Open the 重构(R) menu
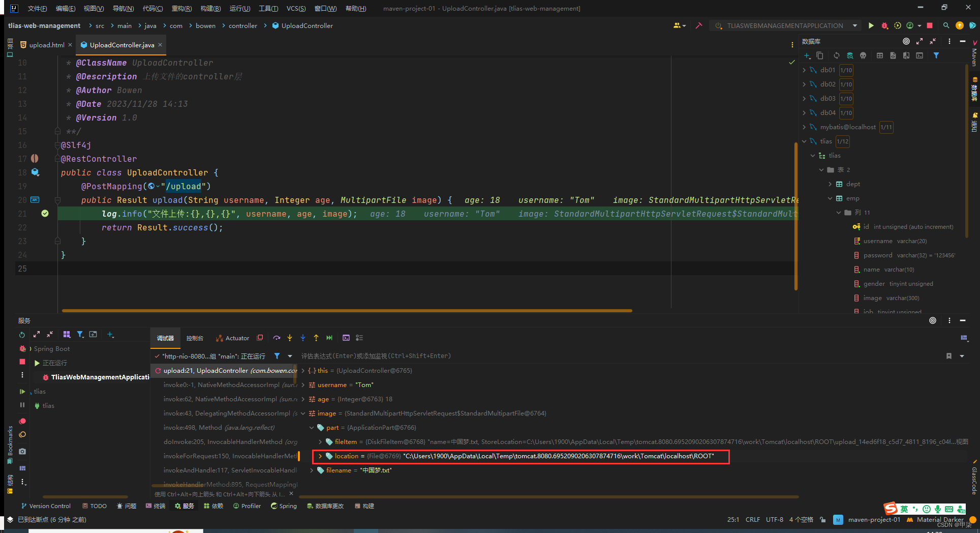 tap(181, 8)
